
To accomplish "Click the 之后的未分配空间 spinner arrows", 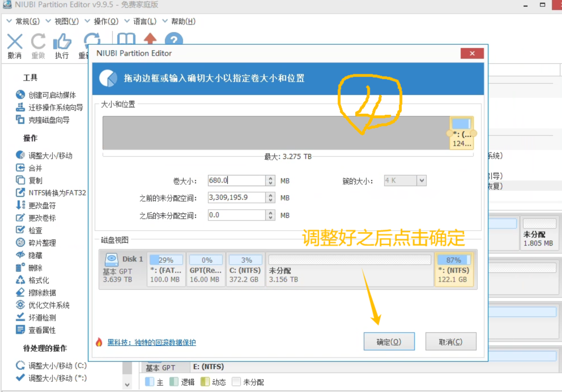I will tap(271, 215).
